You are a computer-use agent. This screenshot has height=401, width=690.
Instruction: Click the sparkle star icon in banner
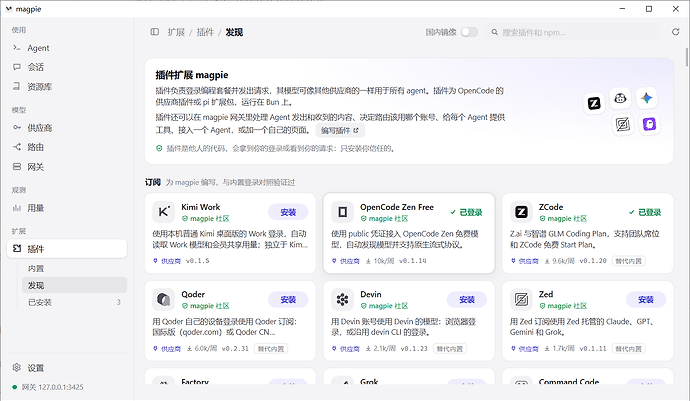646,98
